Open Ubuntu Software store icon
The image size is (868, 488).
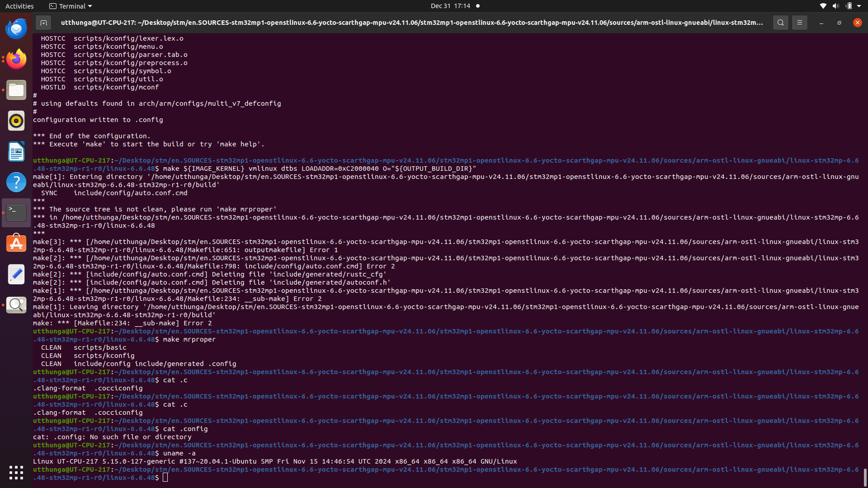[x=16, y=244]
